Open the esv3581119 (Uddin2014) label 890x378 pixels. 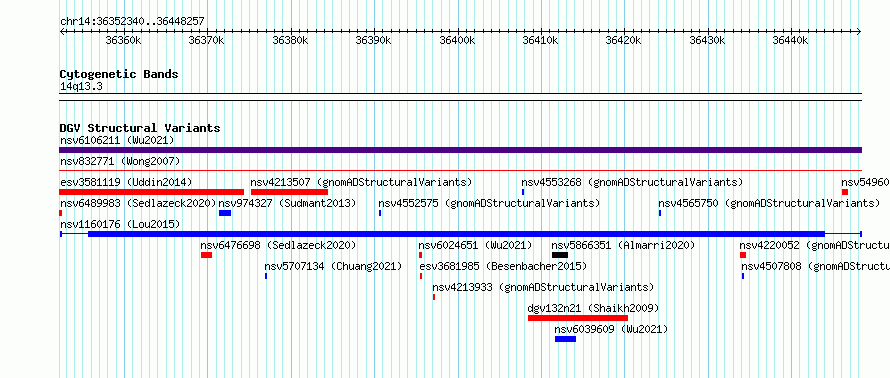[126, 182]
